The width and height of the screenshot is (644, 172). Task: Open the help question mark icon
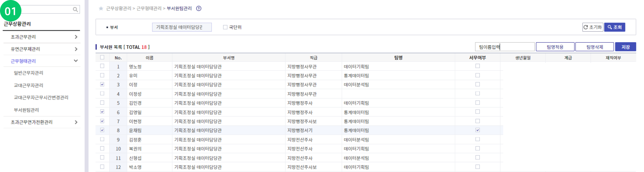pyautogui.click(x=199, y=8)
